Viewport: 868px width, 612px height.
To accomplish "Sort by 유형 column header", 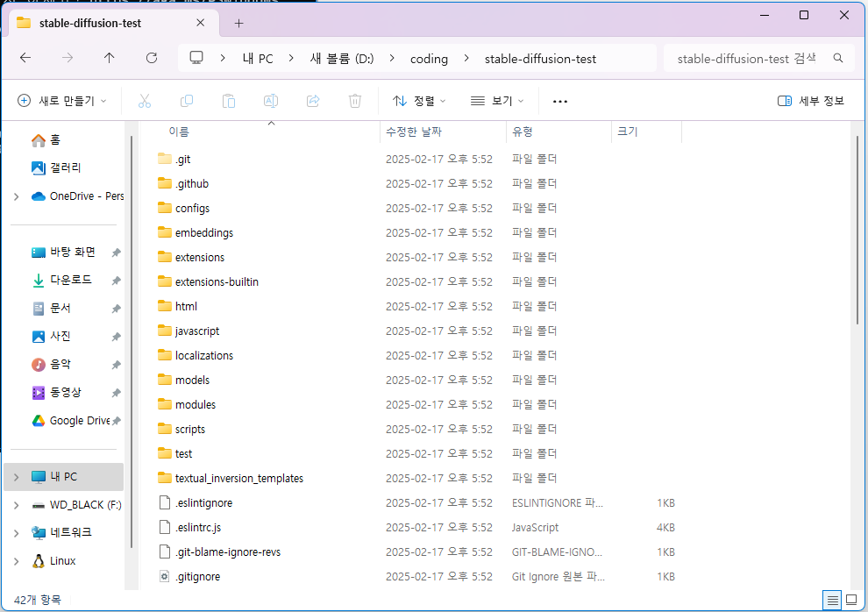I will click(522, 132).
